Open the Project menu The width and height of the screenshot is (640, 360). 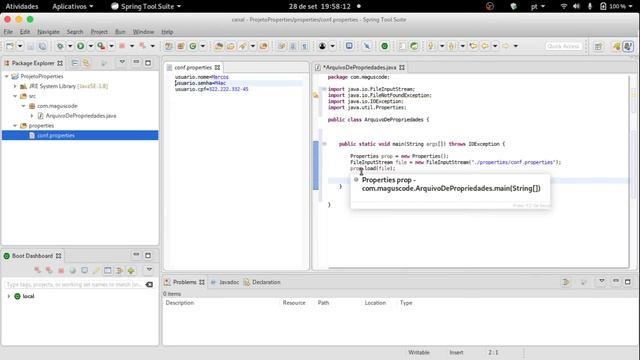(99, 31)
